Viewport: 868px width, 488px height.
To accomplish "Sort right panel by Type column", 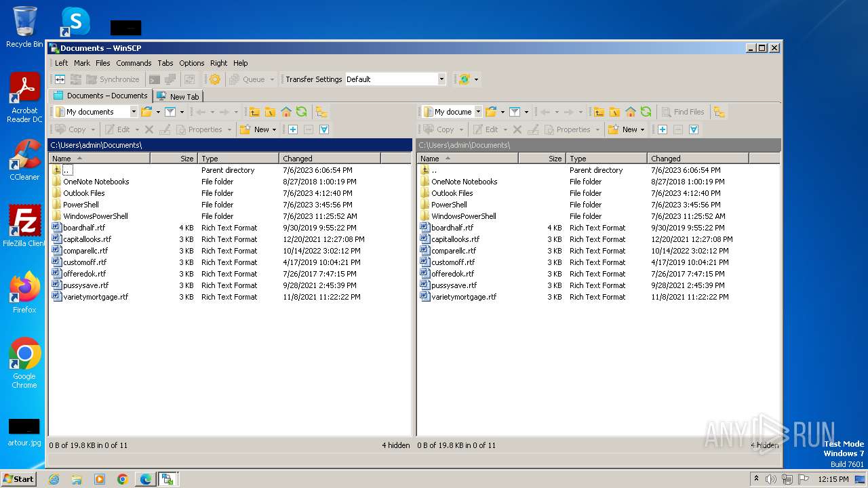I will coord(606,159).
